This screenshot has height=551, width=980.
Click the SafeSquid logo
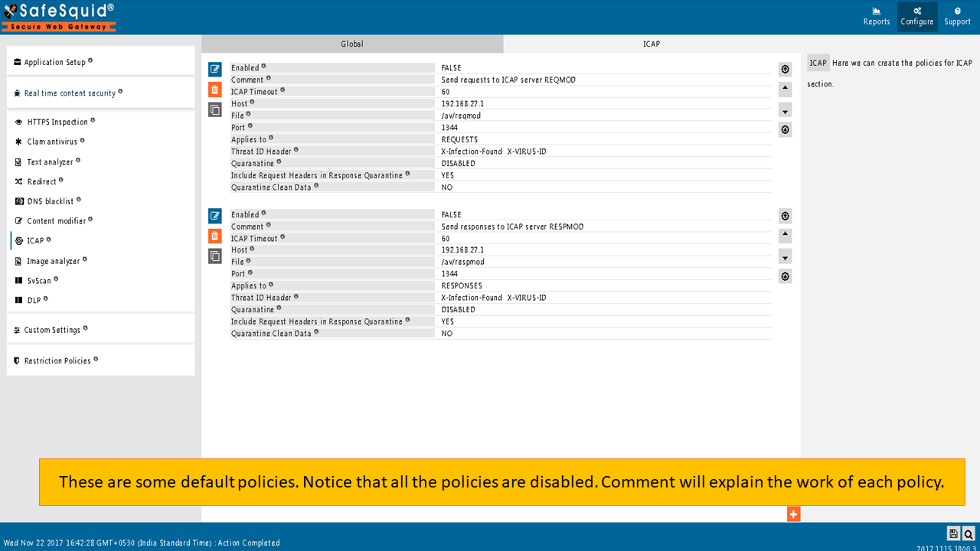(x=59, y=17)
